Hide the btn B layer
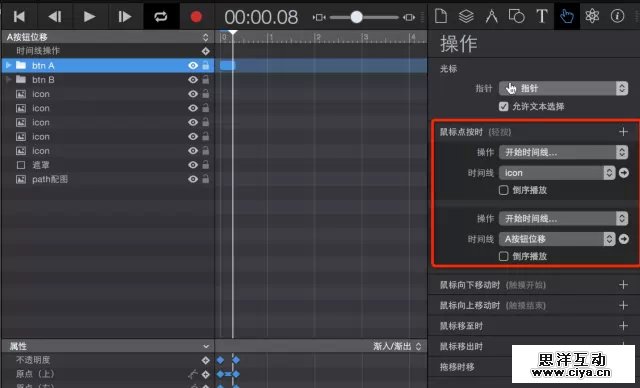Image resolution: width=640 pixels, height=388 pixels. point(193,80)
